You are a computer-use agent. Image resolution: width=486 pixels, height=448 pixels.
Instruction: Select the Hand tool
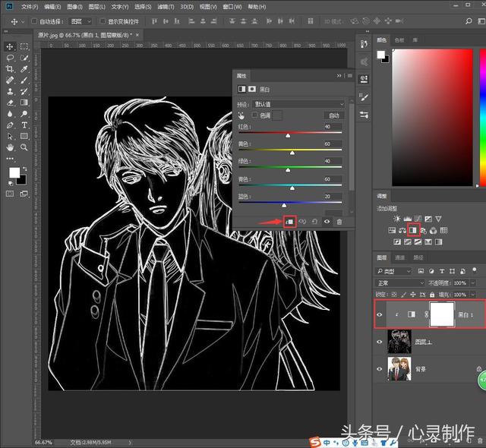(10, 147)
